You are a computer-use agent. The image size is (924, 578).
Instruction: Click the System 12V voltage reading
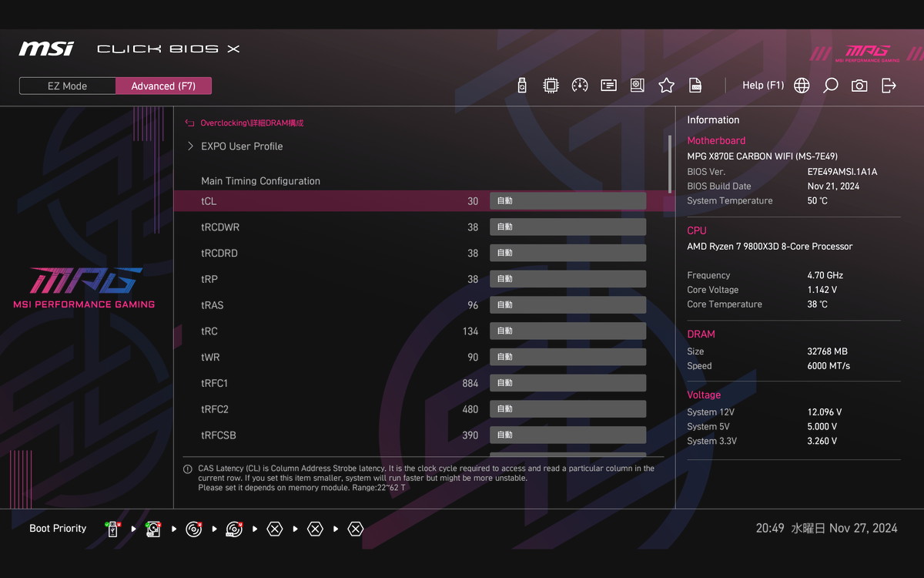(825, 412)
